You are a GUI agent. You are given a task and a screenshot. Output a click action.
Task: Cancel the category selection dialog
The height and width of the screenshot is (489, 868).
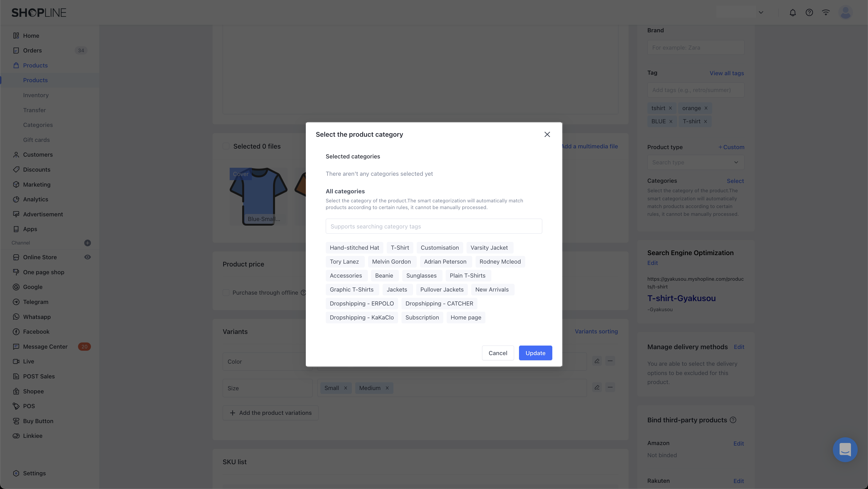tap(498, 353)
